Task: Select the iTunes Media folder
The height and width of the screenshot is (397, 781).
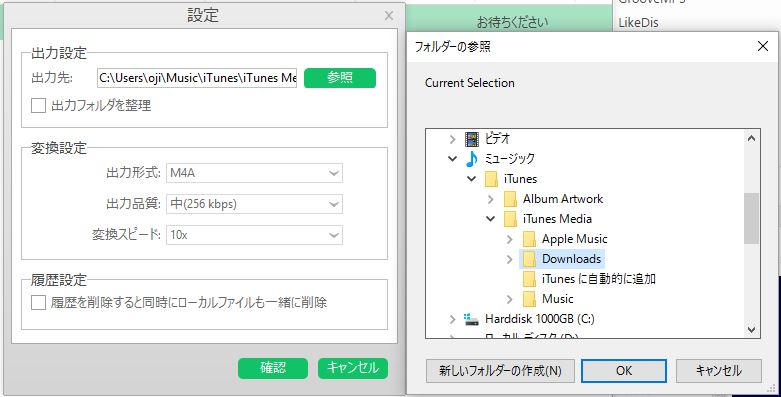Action: point(557,219)
